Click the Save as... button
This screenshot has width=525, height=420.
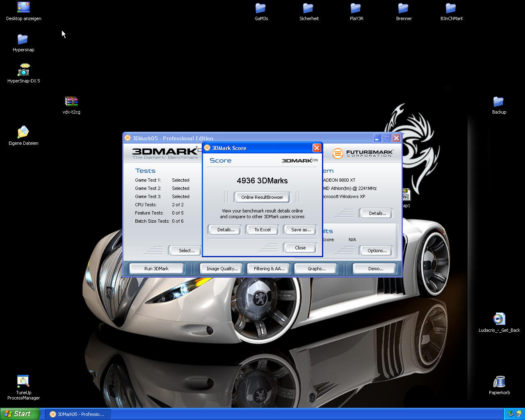301,230
